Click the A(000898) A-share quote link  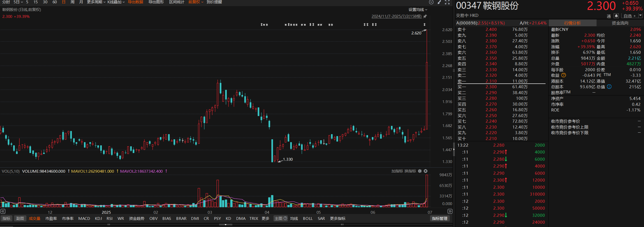[481, 23]
